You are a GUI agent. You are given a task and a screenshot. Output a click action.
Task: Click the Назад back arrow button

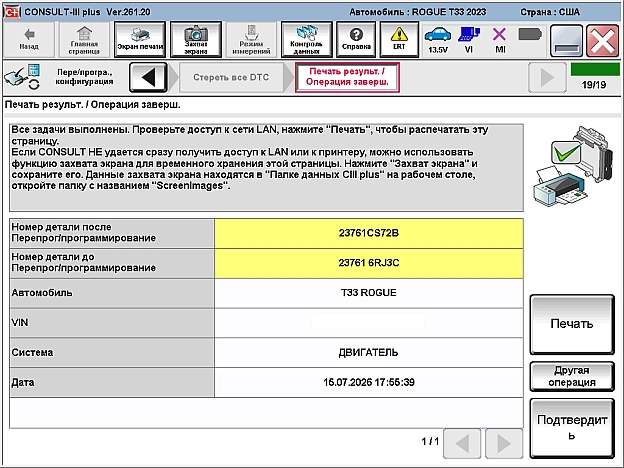(x=29, y=39)
